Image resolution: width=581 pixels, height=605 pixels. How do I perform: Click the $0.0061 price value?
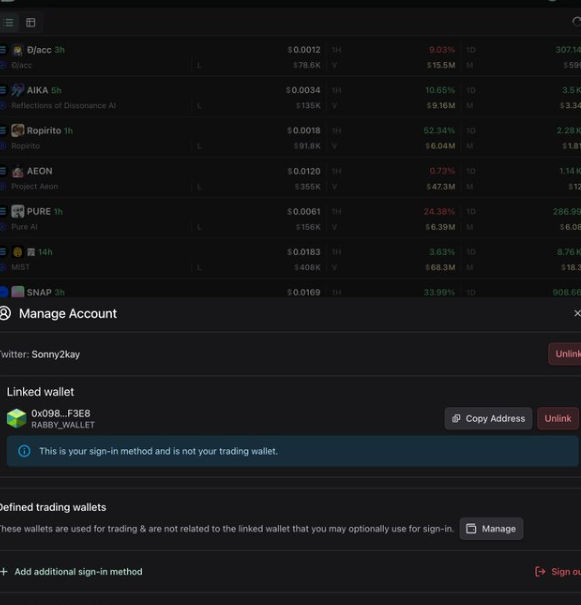(x=304, y=211)
